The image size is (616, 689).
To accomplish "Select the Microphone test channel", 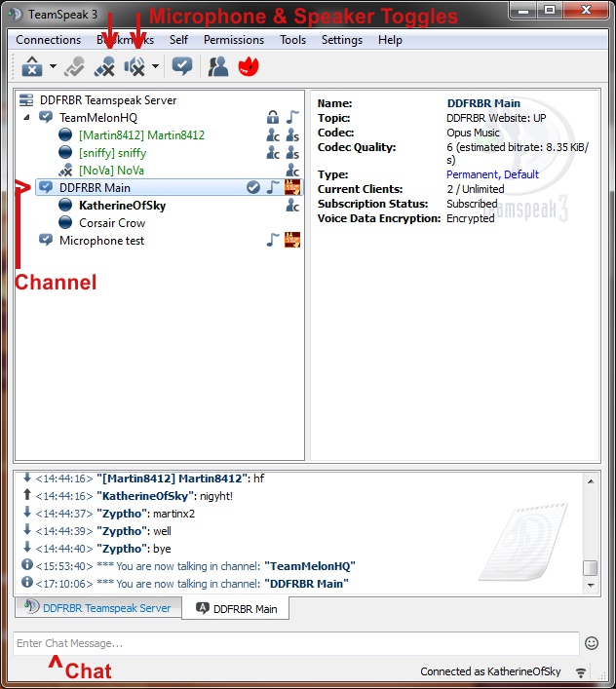I will [101, 241].
